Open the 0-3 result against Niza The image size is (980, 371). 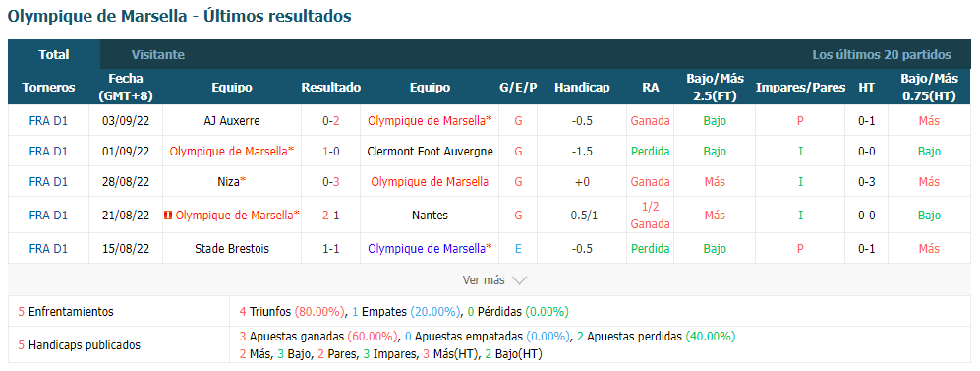[x=331, y=181]
